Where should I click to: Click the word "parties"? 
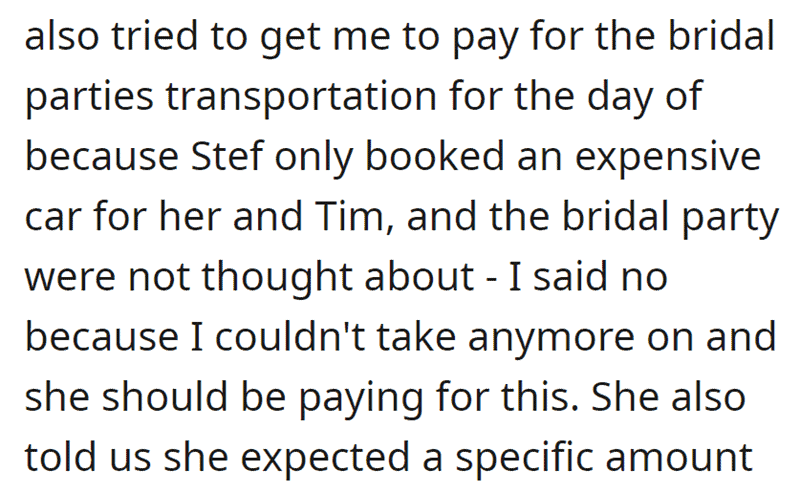89,98
